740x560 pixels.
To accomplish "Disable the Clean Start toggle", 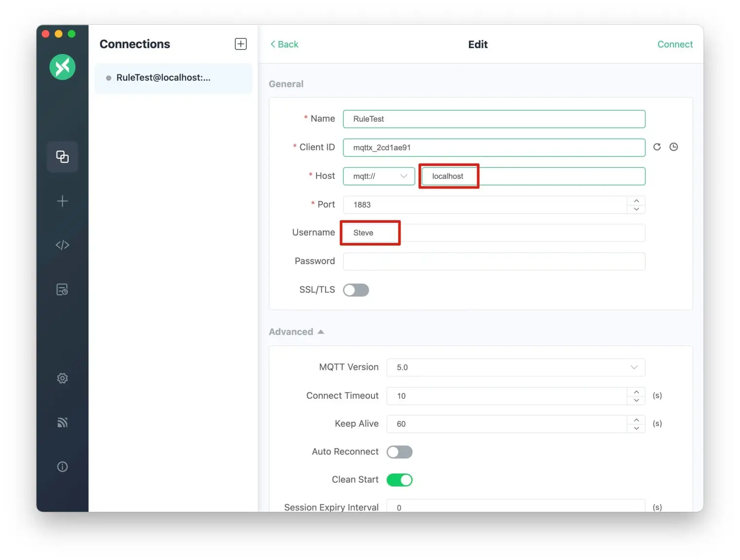I will pos(399,480).
